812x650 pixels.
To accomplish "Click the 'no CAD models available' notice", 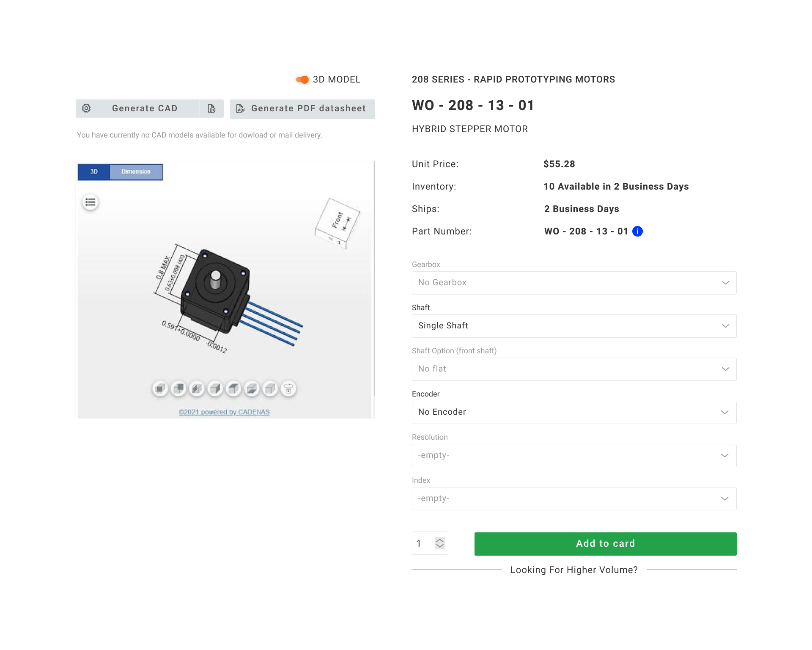I will (200, 135).
